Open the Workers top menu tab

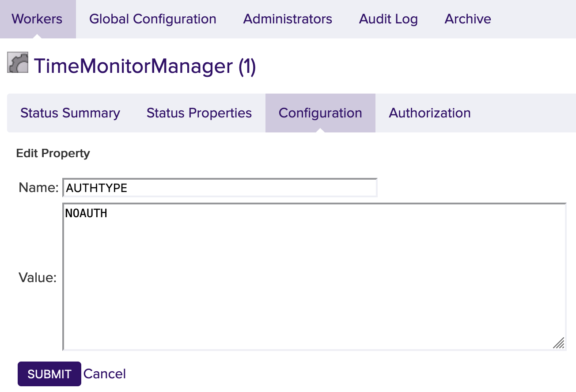tap(37, 19)
